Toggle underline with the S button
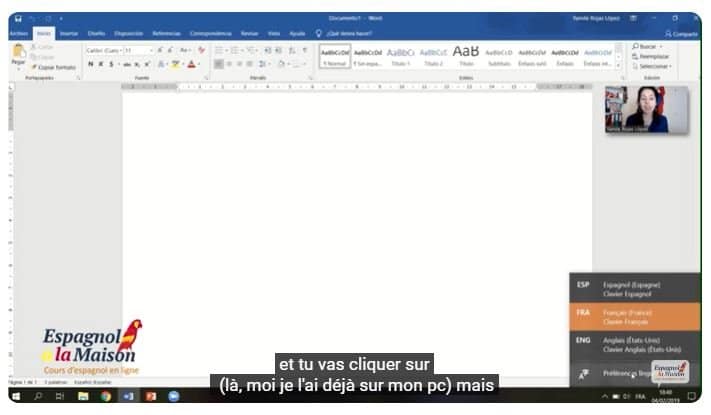This screenshot has height=415, width=711. coord(111,64)
